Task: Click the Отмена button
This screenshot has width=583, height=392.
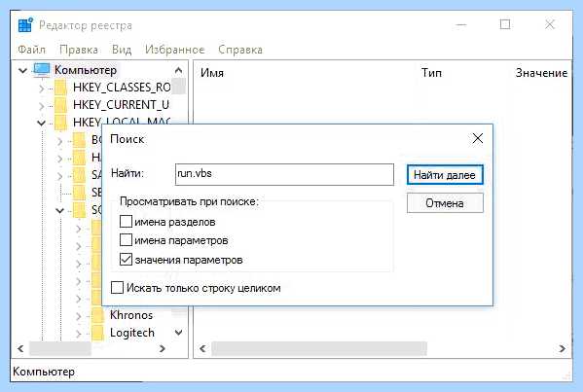Action: click(x=445, y=203)
